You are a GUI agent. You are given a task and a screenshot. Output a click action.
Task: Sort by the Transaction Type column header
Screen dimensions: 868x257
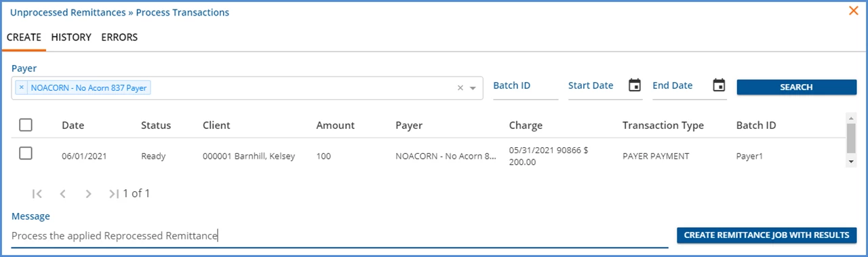coord(663,125)
